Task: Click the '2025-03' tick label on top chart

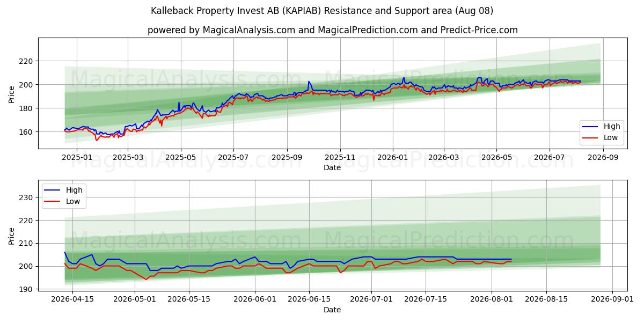Action: click(128, 158)
